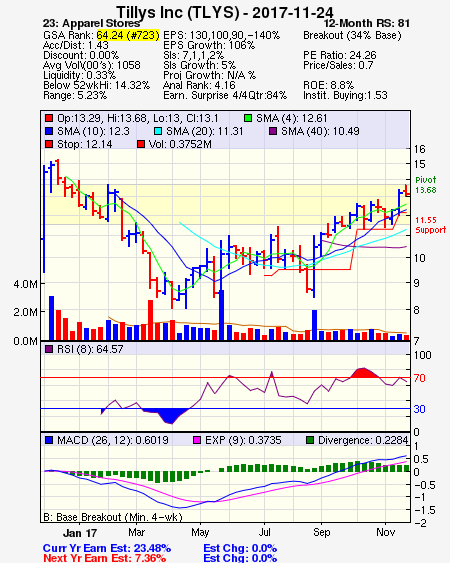Click the 2.0M volume axis label
Viewport: 450px width, 563px height.
point(25,312)
